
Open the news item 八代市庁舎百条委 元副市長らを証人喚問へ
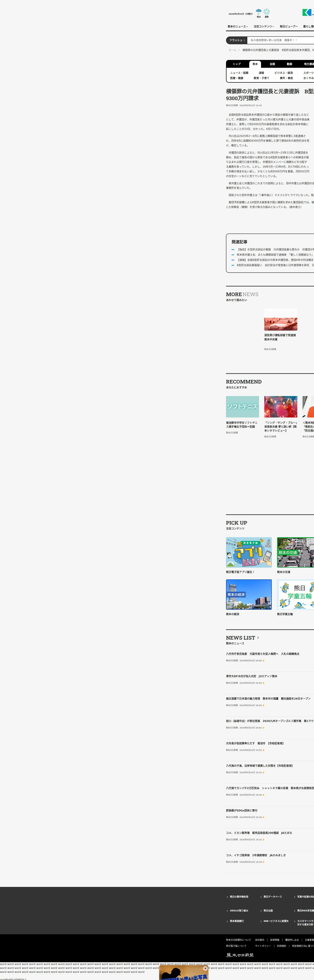pos(262,654)
